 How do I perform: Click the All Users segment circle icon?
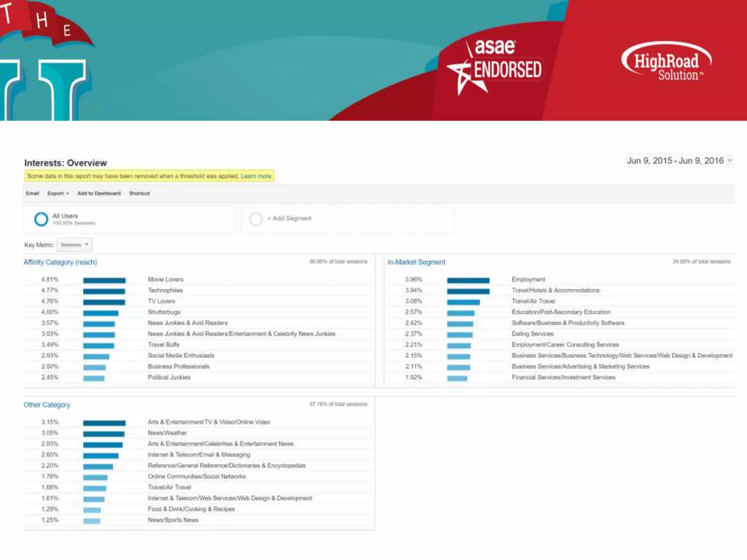[41, 219]
